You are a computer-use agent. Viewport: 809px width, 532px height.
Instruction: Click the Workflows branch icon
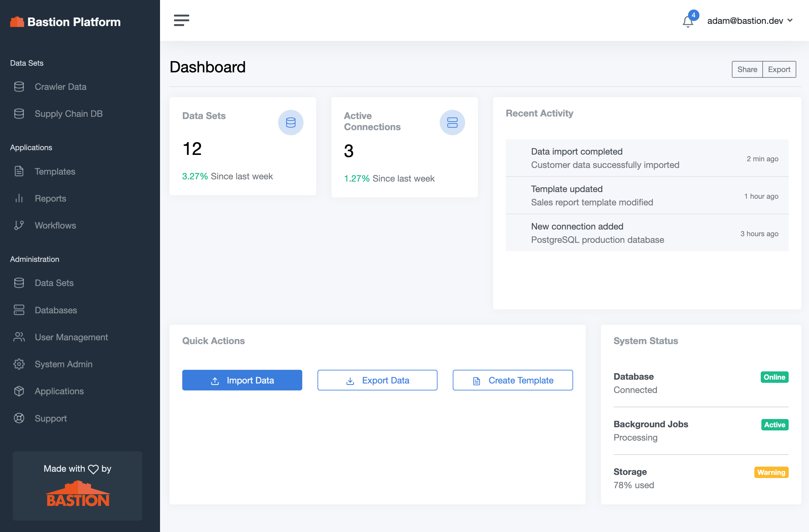tap(19, 225)
